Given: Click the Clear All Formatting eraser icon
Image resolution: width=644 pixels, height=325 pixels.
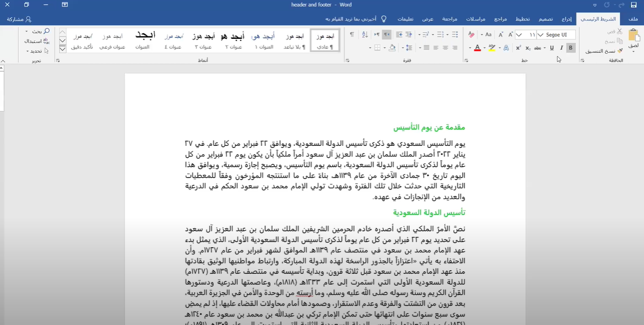Looking at the screenshot, I should click(x=471, y=35).
